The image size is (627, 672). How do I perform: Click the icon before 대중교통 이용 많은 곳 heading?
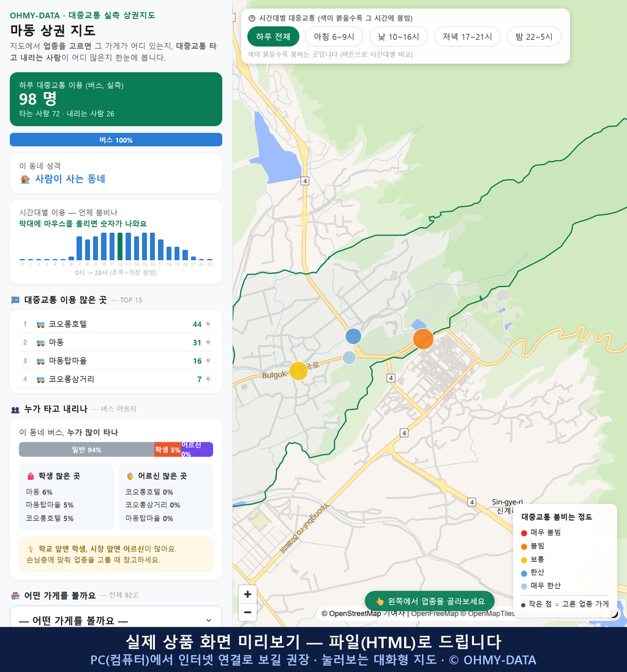click(15, 300)
